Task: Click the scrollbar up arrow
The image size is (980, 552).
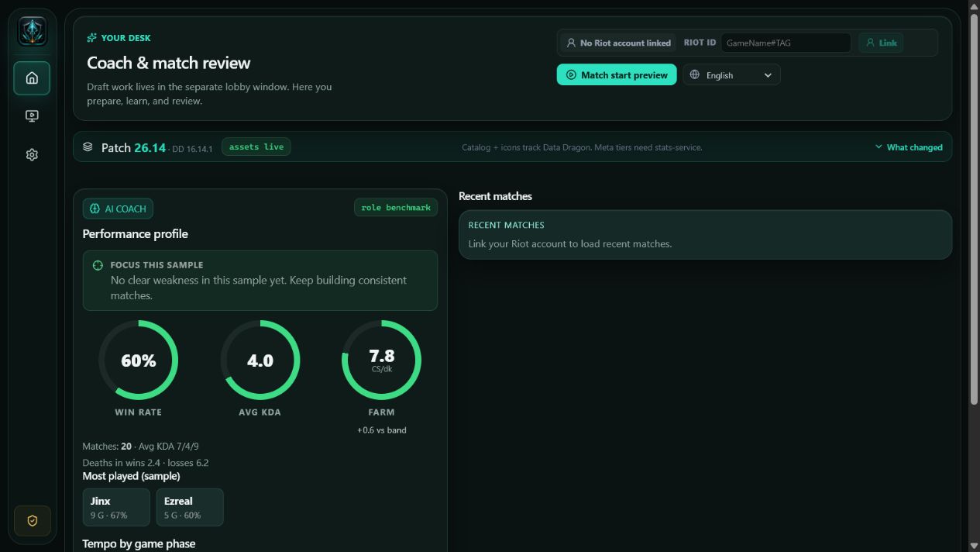Action: 974,5
